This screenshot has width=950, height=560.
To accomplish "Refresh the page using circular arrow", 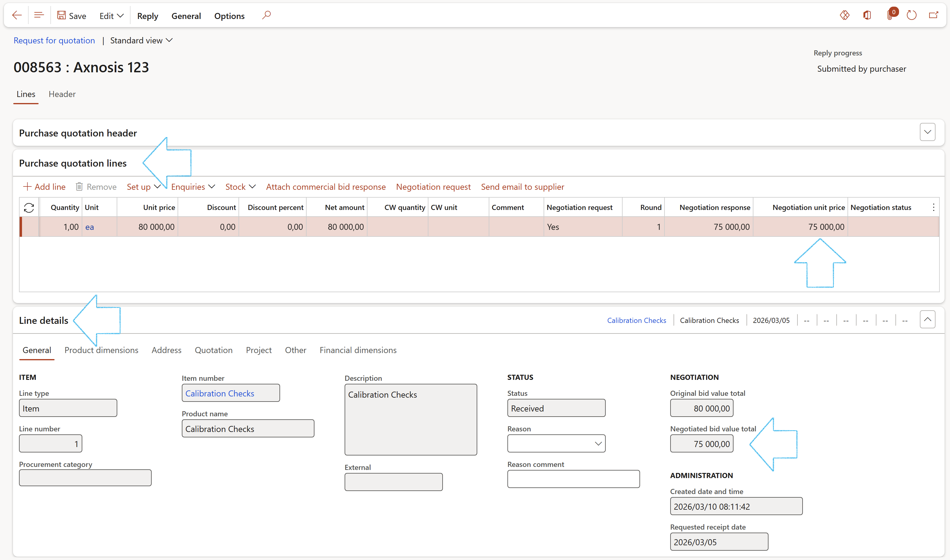I will tap(911, 15).
